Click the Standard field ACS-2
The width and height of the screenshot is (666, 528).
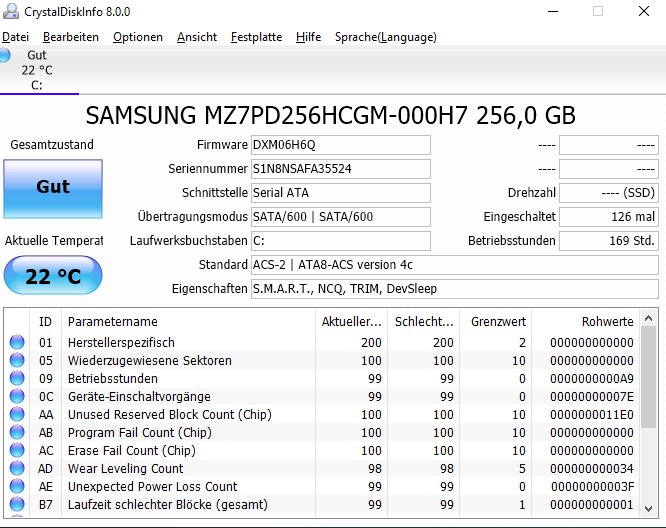(455, 265)
